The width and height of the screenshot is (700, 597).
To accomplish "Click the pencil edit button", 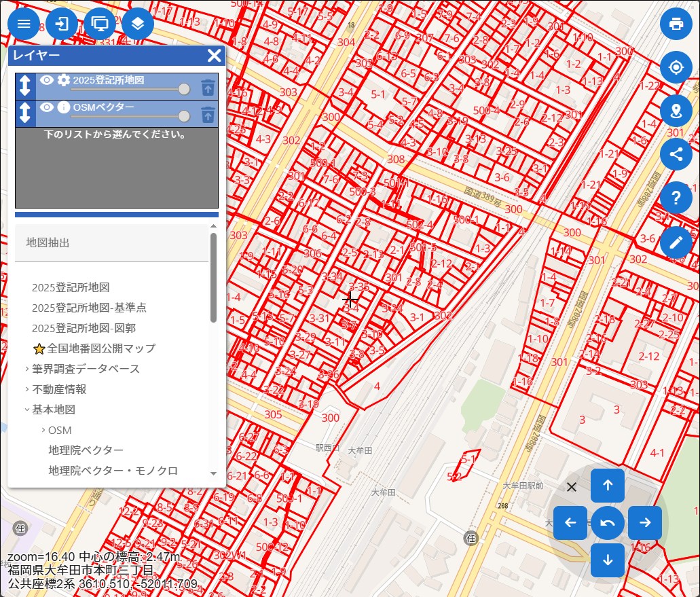I will 676,242.
